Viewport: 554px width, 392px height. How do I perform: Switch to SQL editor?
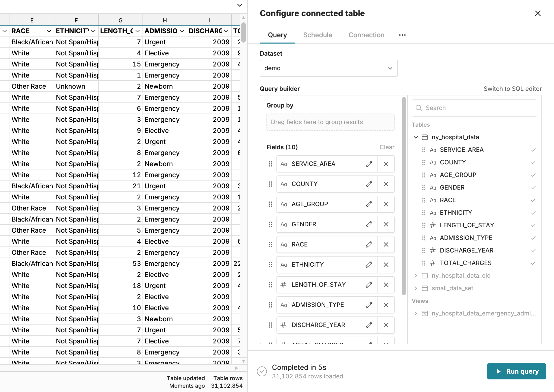point(512,89)
